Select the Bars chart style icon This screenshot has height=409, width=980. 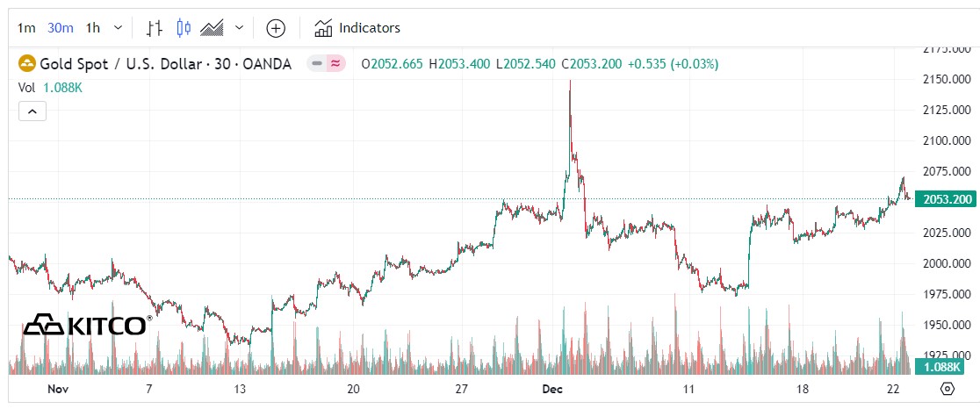pyautogui.click(x=155, y=28)
